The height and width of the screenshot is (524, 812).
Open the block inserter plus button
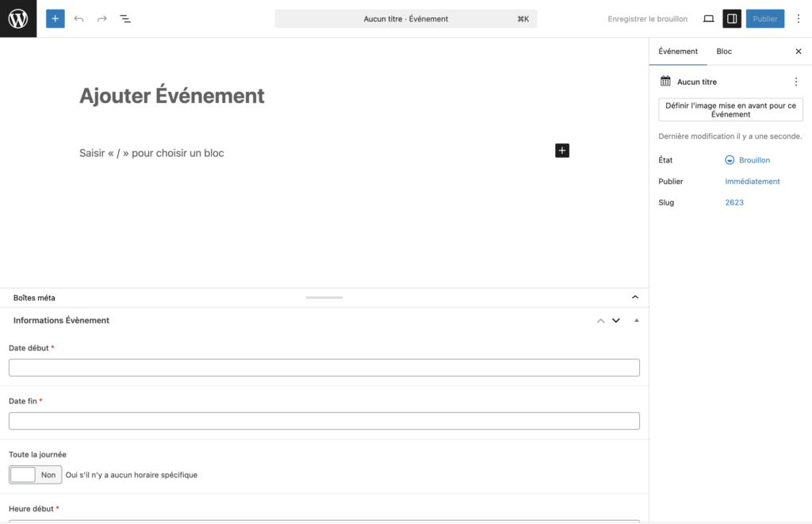56,19
